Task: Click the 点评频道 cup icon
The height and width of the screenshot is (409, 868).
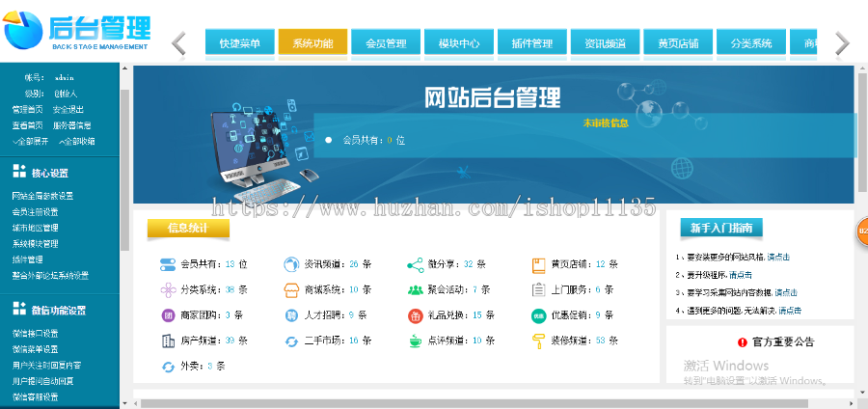Action: (x=415, y=341)
